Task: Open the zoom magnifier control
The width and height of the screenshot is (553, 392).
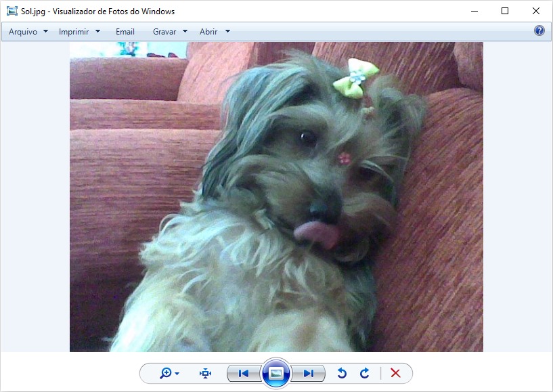Action: [x=169, y=373]
